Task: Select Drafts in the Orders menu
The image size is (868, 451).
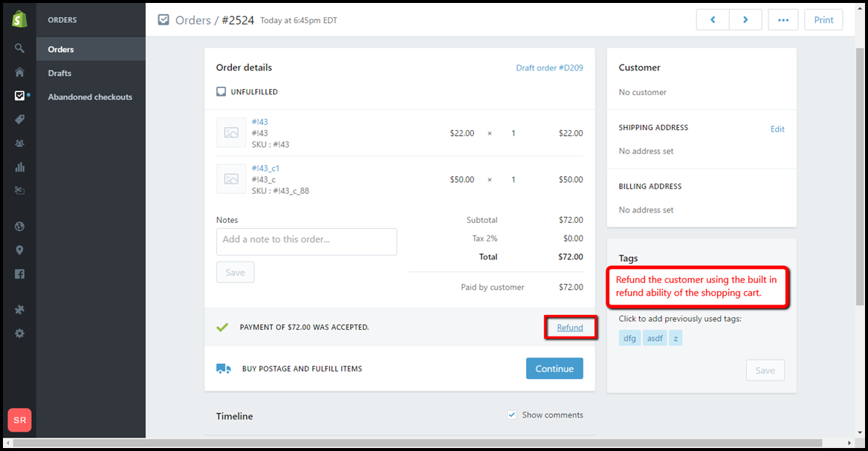Action: point(59,73)
